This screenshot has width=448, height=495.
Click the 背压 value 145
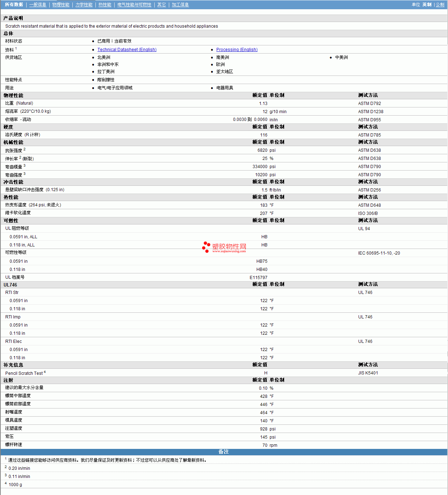tap(264, 437)
